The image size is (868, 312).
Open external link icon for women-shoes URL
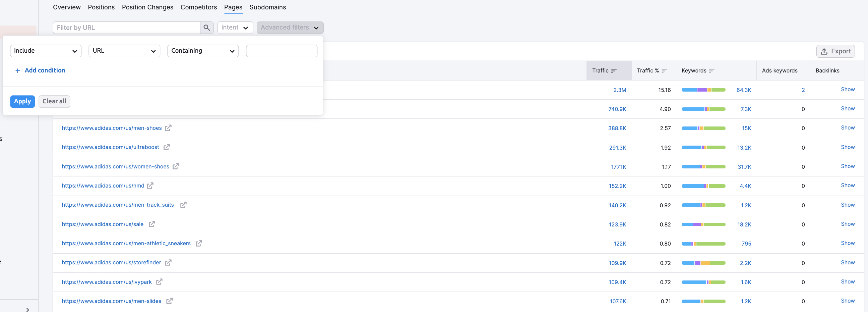point(176,166)
